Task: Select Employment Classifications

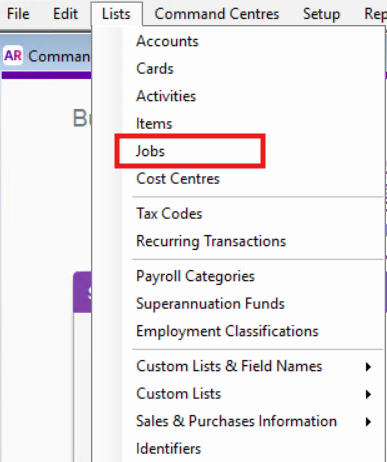Action: [227, 331]
